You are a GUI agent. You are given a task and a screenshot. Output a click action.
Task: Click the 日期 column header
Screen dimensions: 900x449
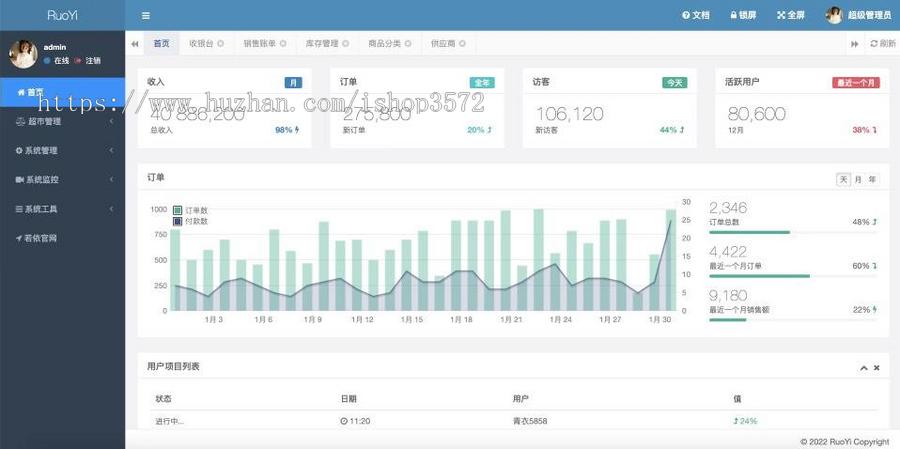pos(348,398)
